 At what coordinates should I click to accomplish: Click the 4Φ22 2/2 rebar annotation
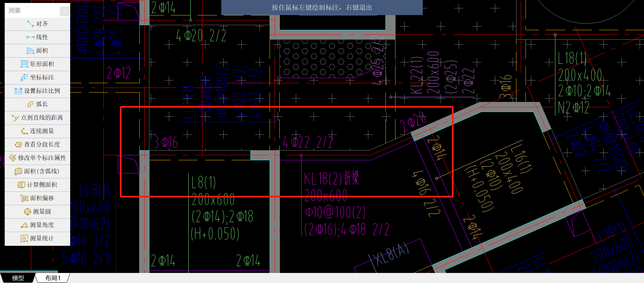coord(308,142)
